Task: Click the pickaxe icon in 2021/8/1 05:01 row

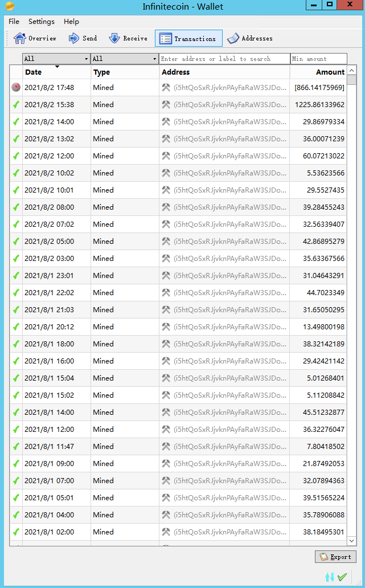Action: 166,497
